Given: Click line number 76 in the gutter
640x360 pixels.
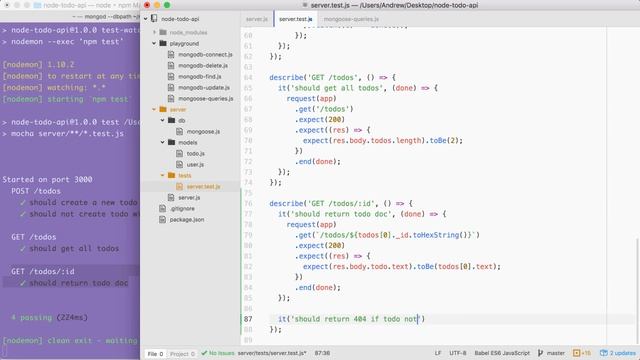Looking at the screenshot, I should point(248,203).
